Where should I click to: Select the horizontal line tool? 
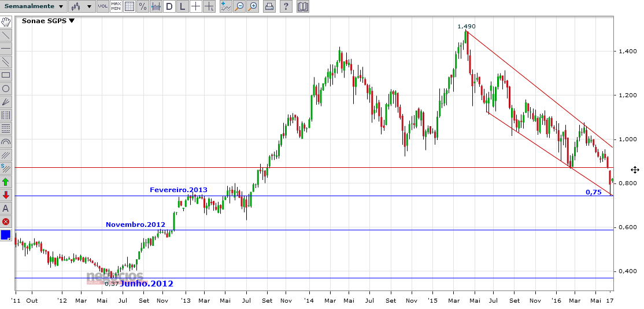[x=6, y=49]
